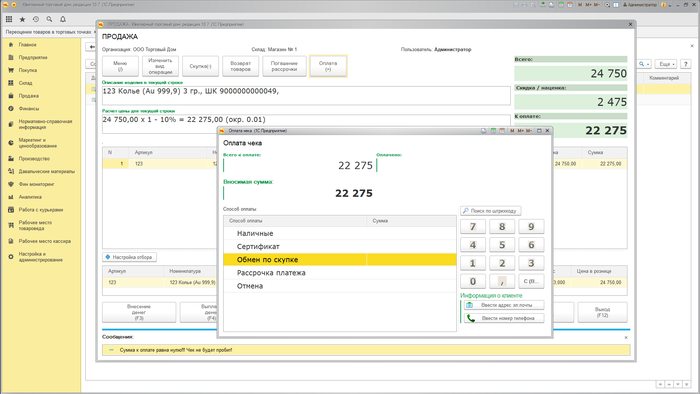This screenshot has width=700, height=394.
Task: Click the Настройка отбора button
Action: pyautogui.click(x=129, y=257)
